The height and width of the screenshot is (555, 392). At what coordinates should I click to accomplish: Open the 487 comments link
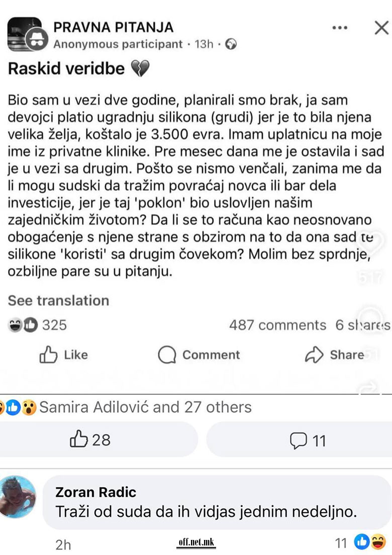pos(277,325)
